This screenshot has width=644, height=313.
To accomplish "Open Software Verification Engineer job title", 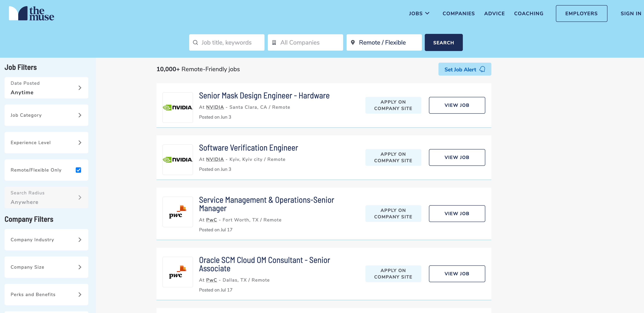I will tap(248, 148).
